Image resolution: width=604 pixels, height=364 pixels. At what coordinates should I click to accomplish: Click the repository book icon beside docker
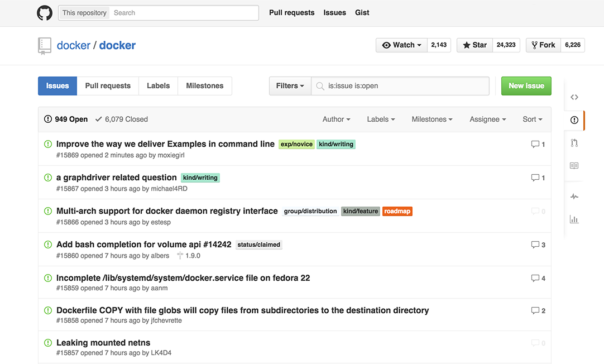[x=45, y=46]
